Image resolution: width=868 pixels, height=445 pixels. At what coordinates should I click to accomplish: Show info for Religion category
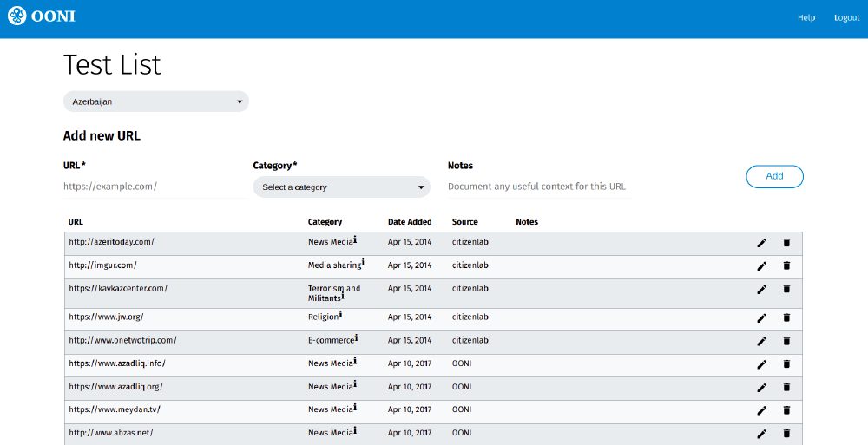click(341, 315)
